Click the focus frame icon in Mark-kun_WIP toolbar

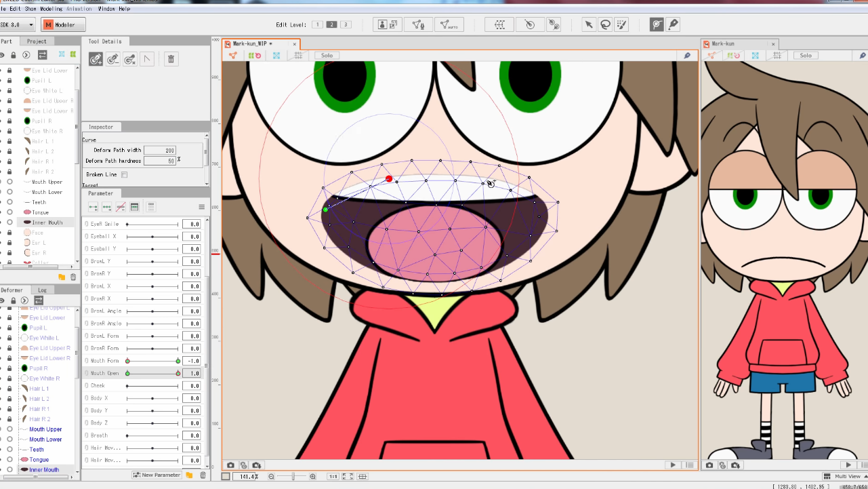point(276,56)
